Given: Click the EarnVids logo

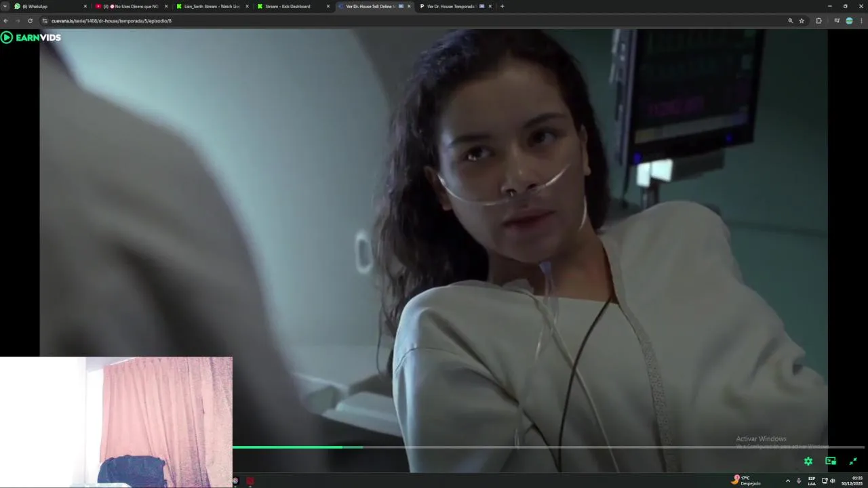Looking at the screenshot, I should click(x=31, y=37).
